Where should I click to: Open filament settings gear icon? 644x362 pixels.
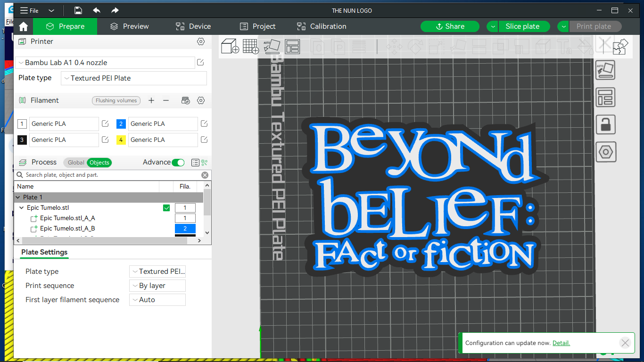201,100
